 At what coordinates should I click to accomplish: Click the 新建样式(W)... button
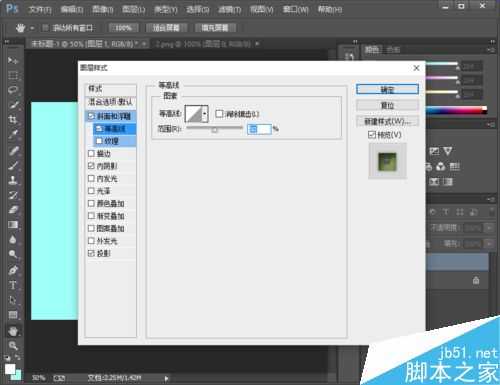pos(387,121)
